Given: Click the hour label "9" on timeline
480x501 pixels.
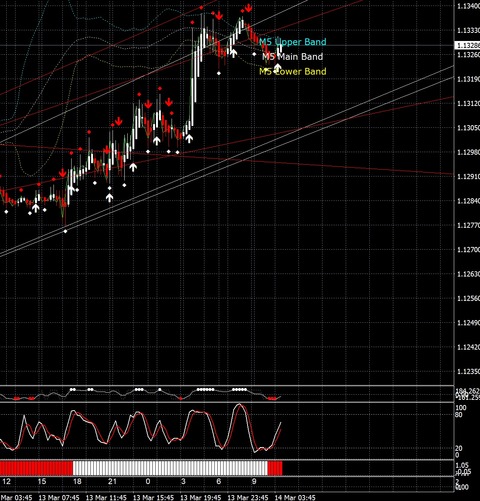Looking at the screenshot, I should coord(254,481).
